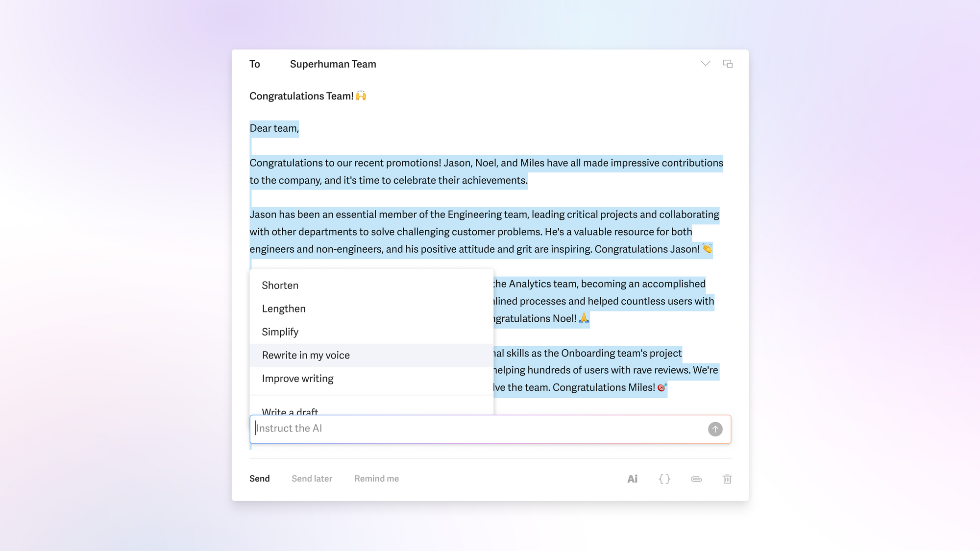
Task: Select Shorten from the AI options menu
Action: [x=280, y=285]
